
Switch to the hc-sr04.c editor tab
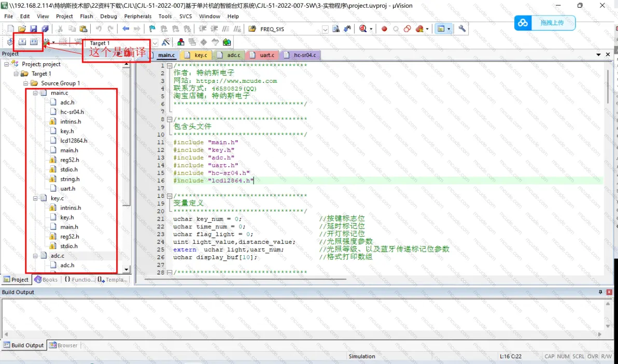pyautogui.click(x=301, y=55)
